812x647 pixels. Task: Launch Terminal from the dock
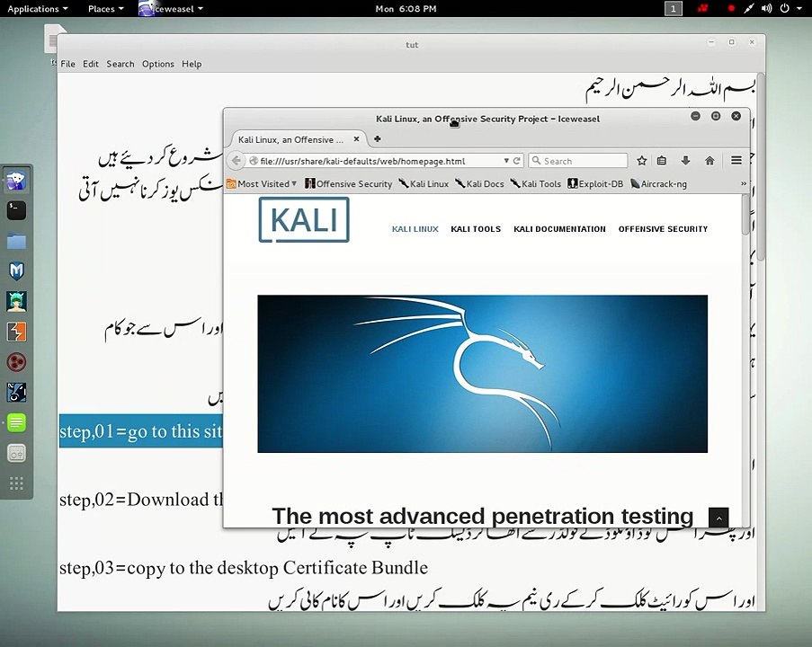[x=16, y=210]
